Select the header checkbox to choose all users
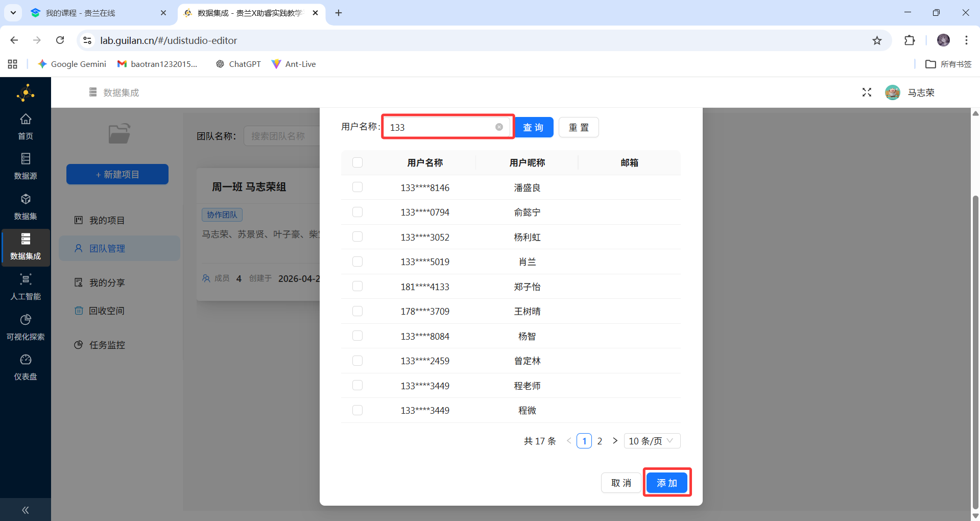This screenshot has height=521, width=980. click(x=357, y=162)
